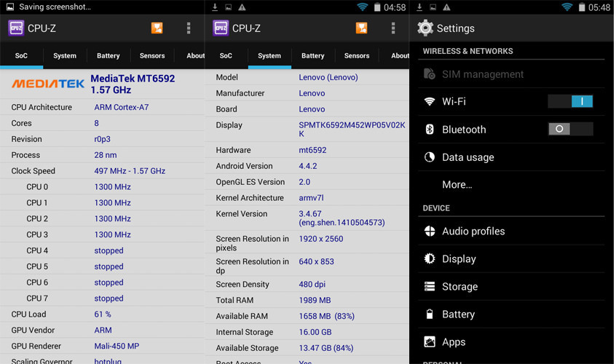This screenshot has width=616, height=364.
Task: Tap More… under Wireless & Networks
Action: click(457, 185)
